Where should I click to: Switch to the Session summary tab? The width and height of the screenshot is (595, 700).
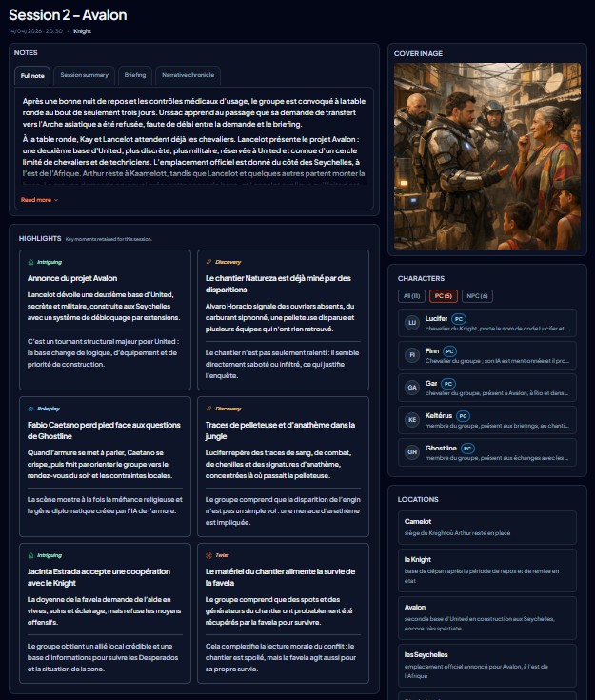85,75
